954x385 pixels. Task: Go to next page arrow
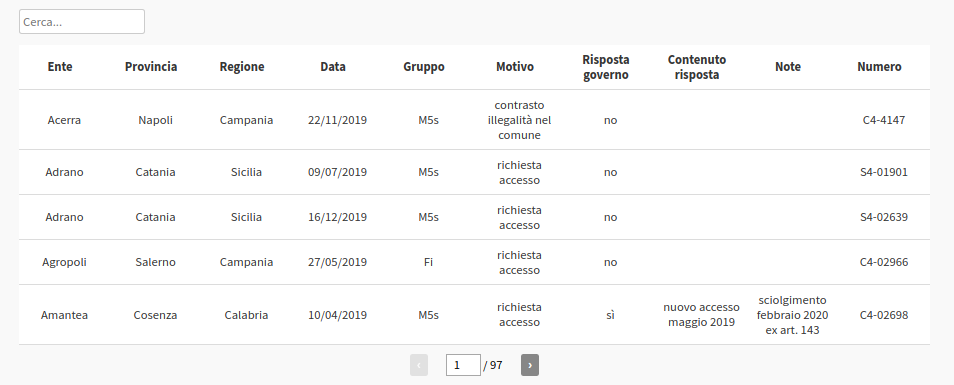(530, 365)
